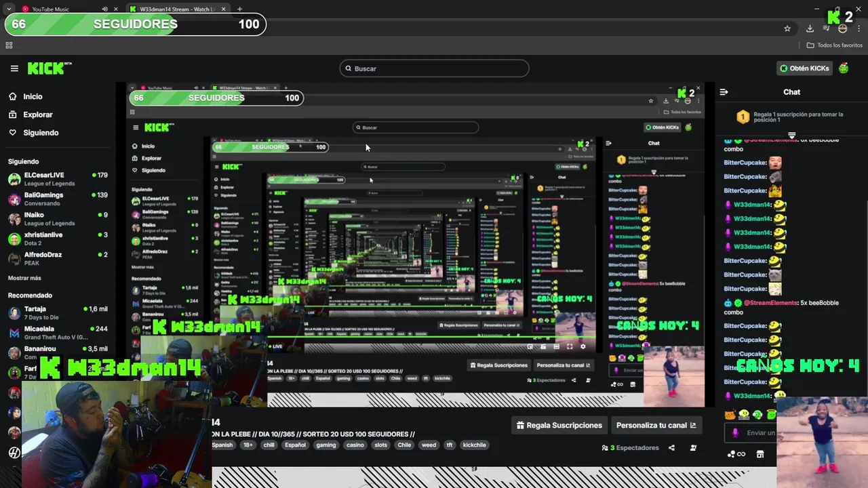
Task: Open AlfredoDraz PEAK channel
Action: coord(58,258)
